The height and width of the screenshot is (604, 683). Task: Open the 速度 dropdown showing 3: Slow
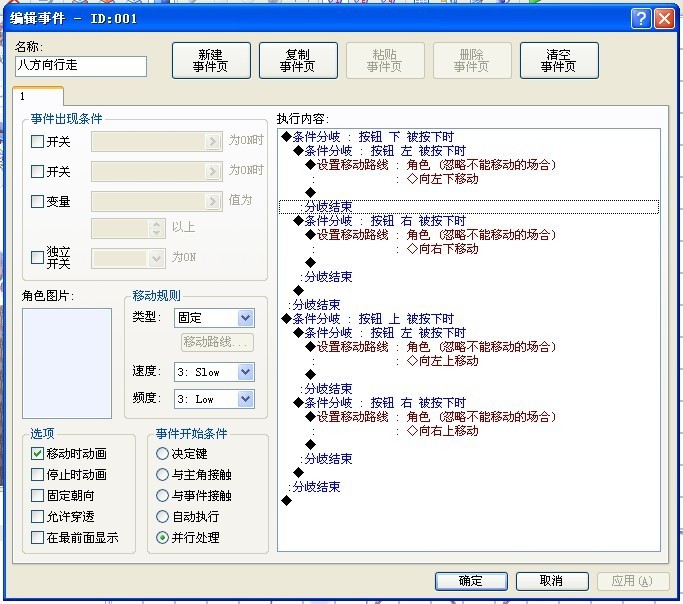coord(214,372)
